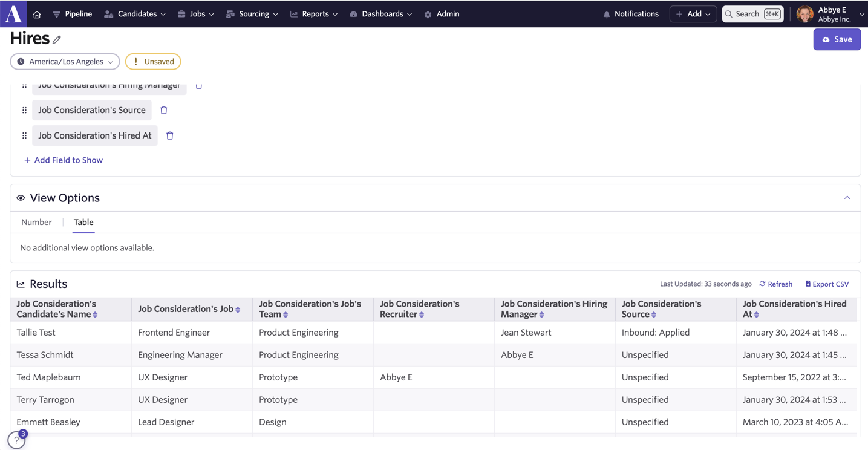This screenshot has height=450, width=868.
Task: Click the Search field in top bar
Action: (x=753, y=14)
